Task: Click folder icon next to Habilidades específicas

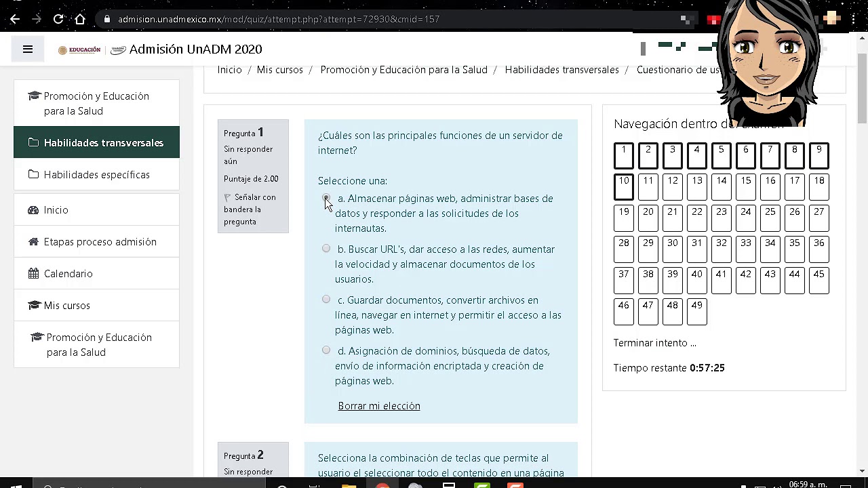Action: tap(33, 175)
